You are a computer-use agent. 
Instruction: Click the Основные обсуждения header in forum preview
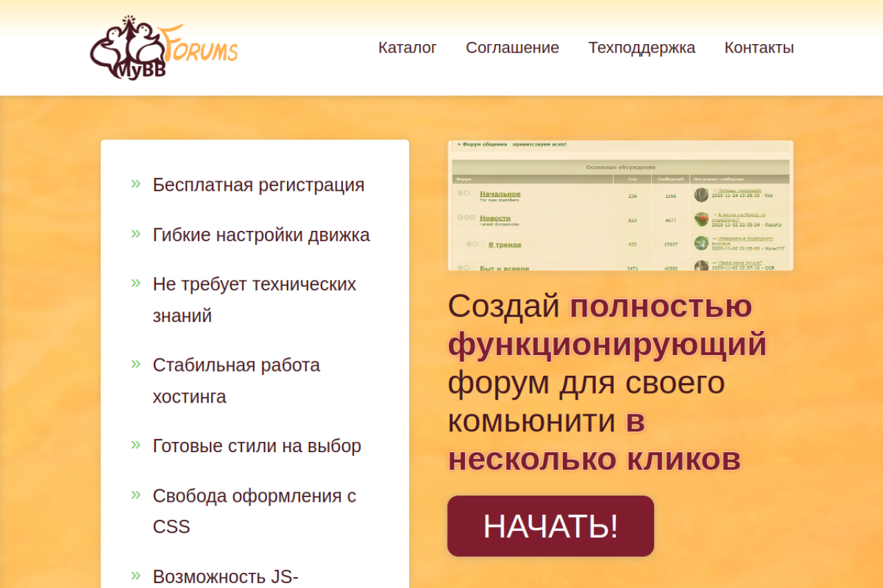pyautogui.click(x=620, y=167)
